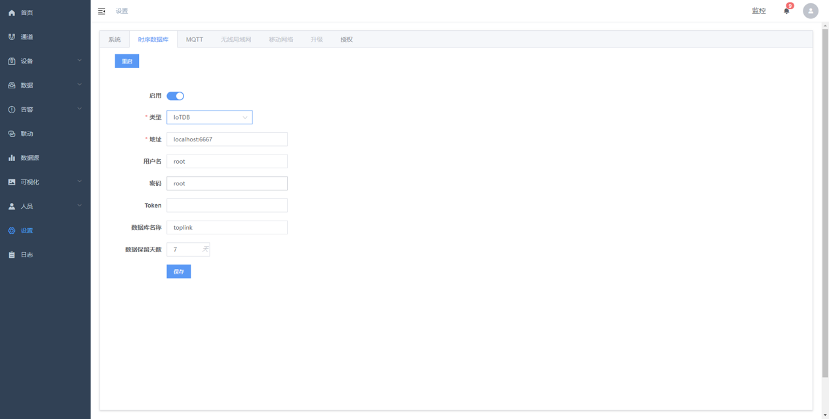Collapse the sidebar with the hamburger icon
830x420 pixels.
(102, 11)
